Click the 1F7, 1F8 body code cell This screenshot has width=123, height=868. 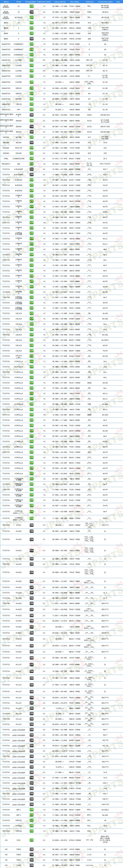pos(89,840)
